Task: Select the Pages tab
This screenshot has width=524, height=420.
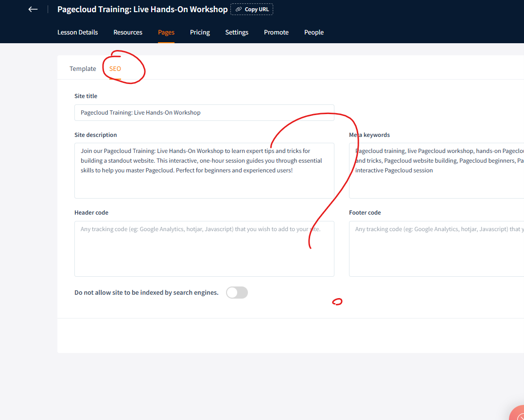Action: [x=166, y=33]
